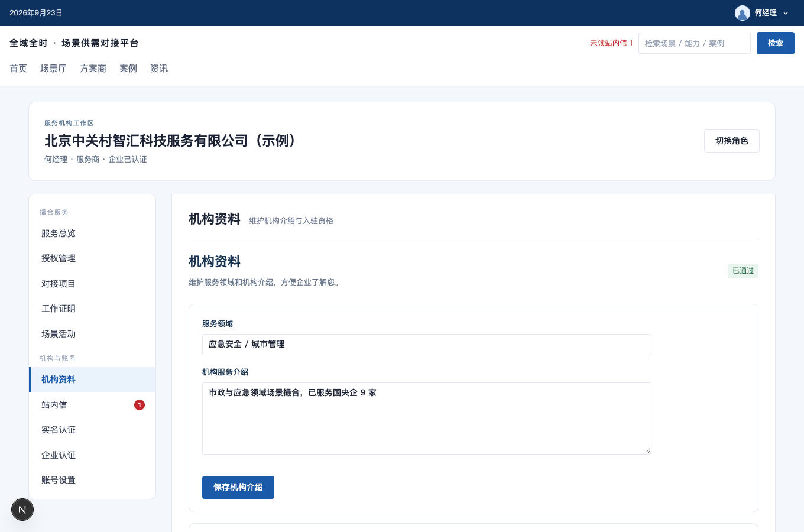Open the 未读站内信 1 link
Viewport: 804px width, 532px height.
(x=611, y=43)
